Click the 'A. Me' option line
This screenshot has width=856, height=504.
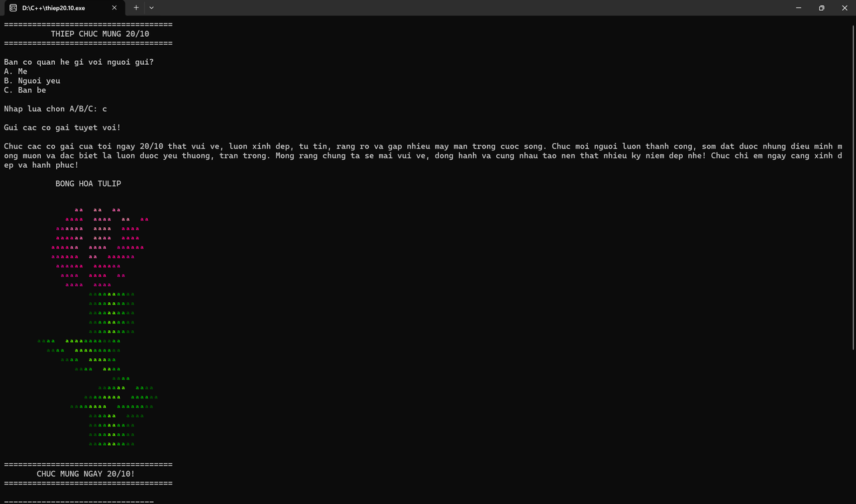[15, 72]
